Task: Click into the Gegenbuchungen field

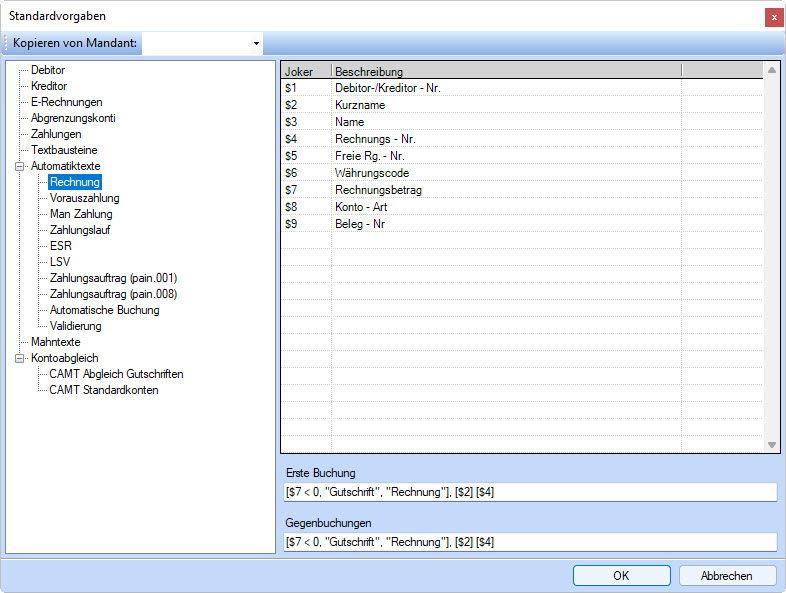Action: [529, 542]
